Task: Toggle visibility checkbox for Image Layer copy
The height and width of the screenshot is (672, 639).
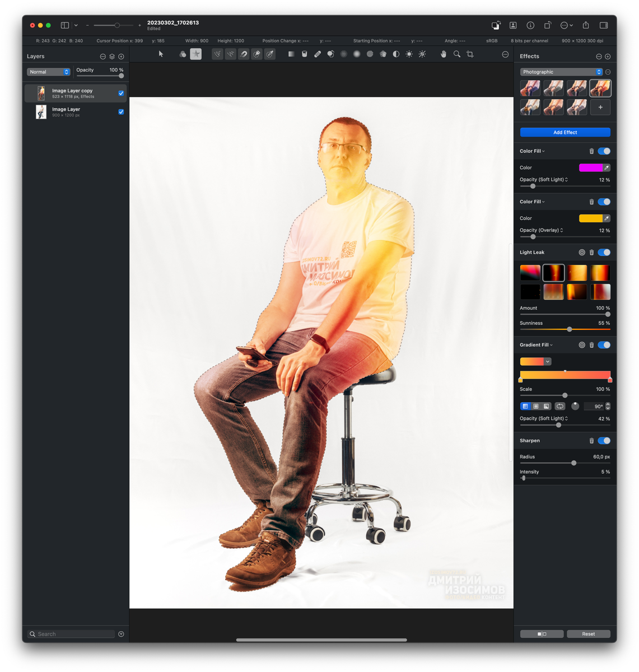Action: (x=121, y=94)
